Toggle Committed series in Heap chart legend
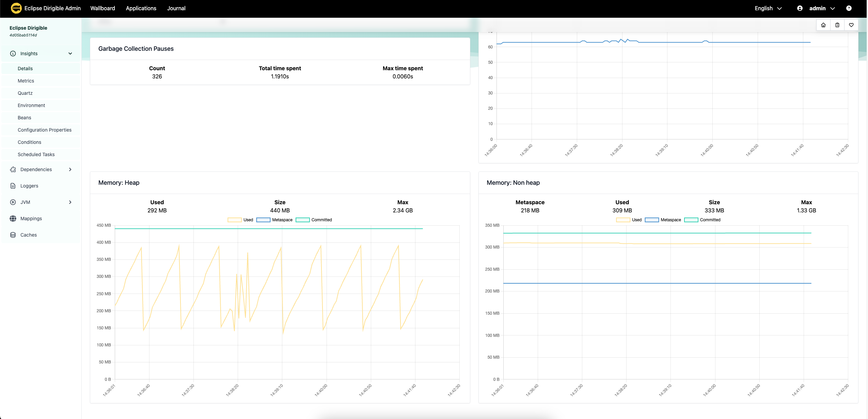Screen dimensions: 868x419 [314, 220]
